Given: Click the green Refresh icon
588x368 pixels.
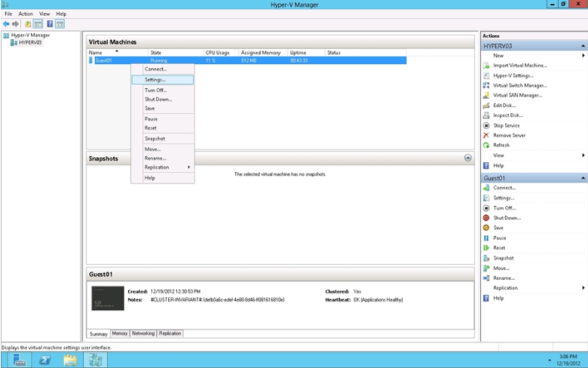Looking at the screenshot, I should (486, 146).
